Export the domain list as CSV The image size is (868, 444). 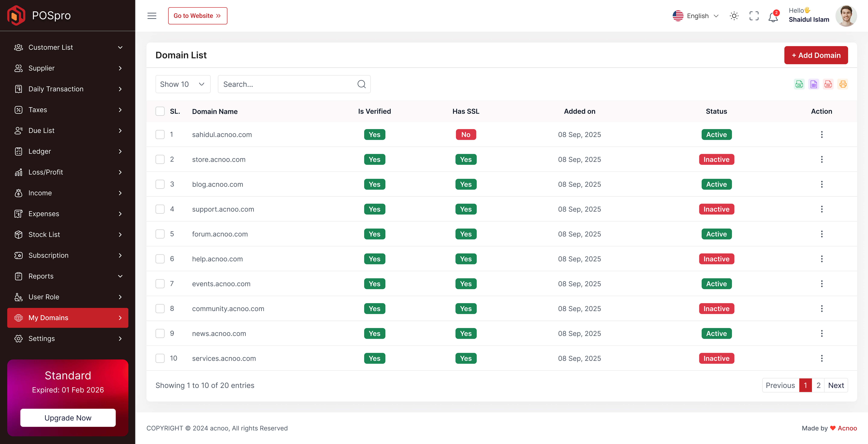click(799, 84)
